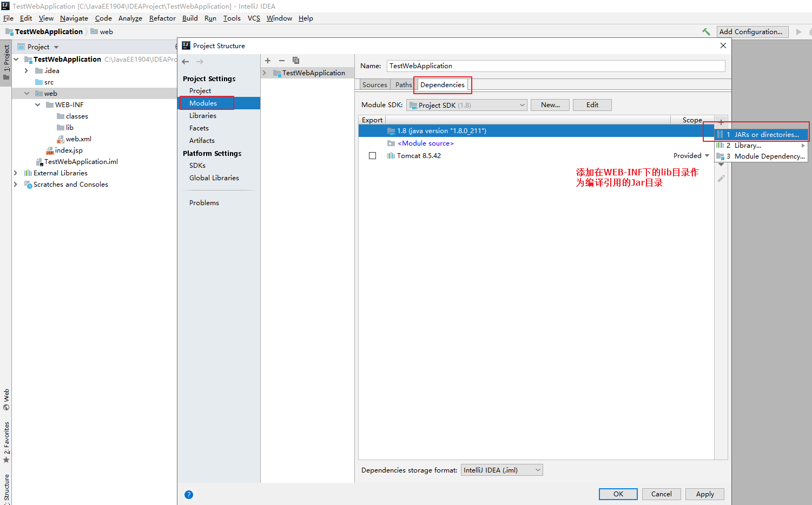812x505 pixels.
Task: Select Modules in the settings list
Action: coord(220,103)
